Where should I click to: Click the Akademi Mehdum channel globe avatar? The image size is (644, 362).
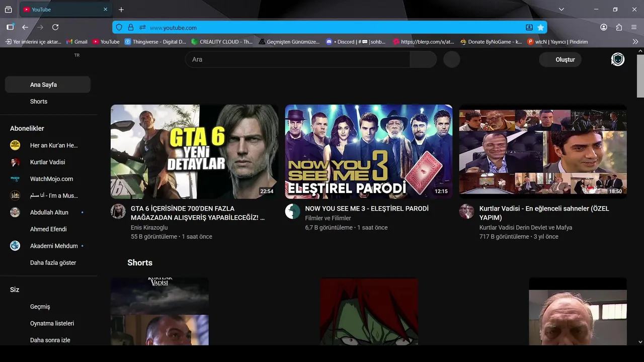(x=15, y=246)
